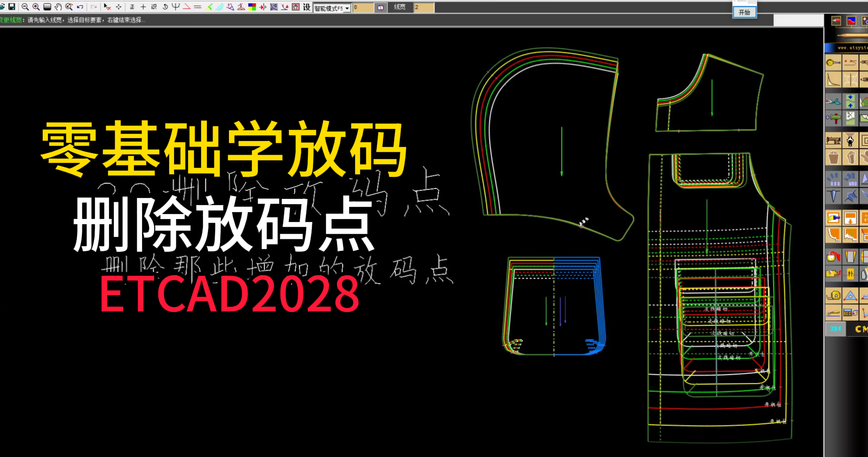Image resolution: width=868 pixels, height=457 pixels.
Task: Click the blue arrows split-piece icon
Action: (x=850, y=101)
